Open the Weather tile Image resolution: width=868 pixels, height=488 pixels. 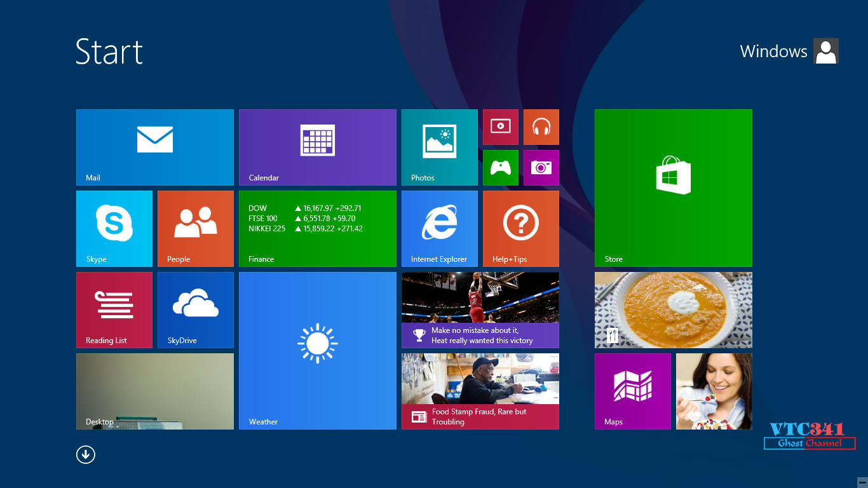pos(318,351)
